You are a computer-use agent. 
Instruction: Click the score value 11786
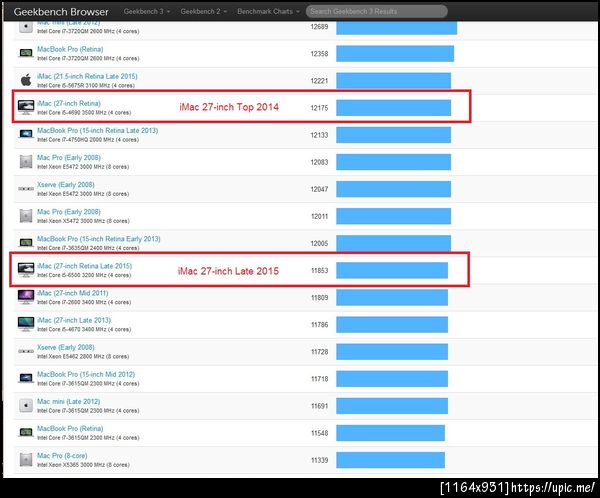[x=319, y=325]
